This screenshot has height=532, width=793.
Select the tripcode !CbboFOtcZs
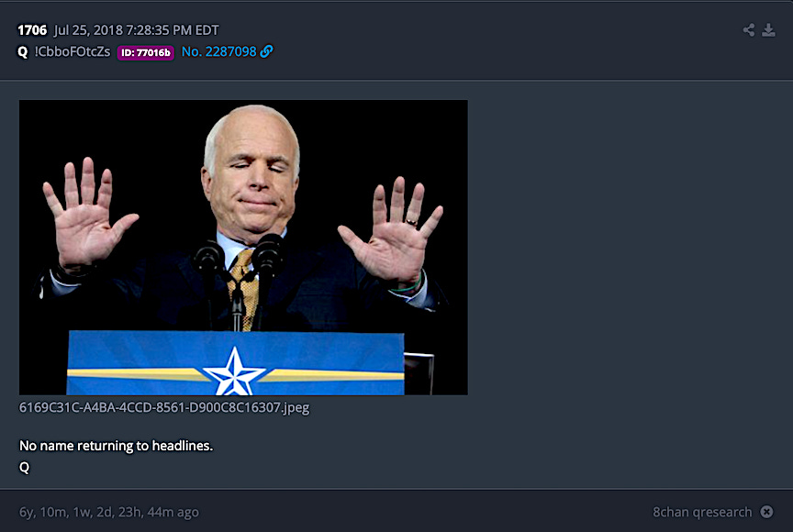tap(72, 51)
